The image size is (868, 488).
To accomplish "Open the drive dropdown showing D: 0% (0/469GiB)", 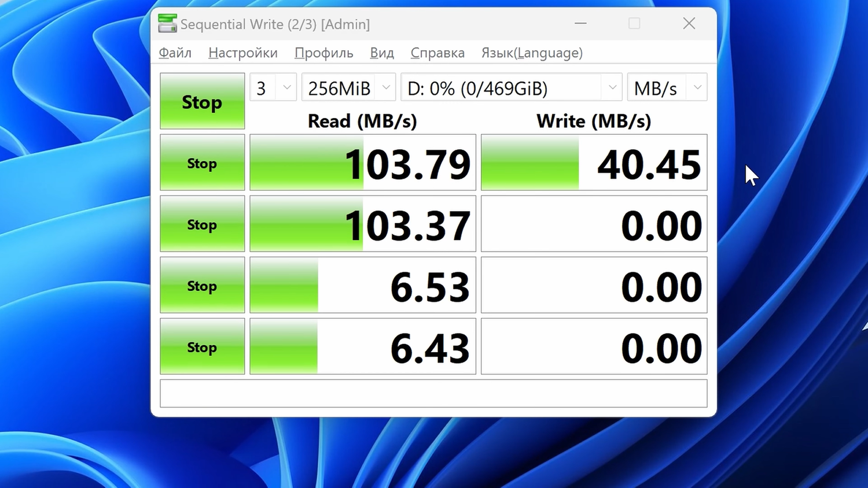I will pos(512,87).
